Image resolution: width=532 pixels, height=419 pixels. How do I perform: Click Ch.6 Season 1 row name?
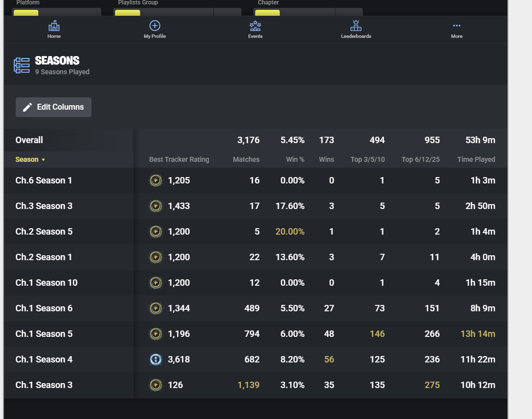(x=44, y=180)
